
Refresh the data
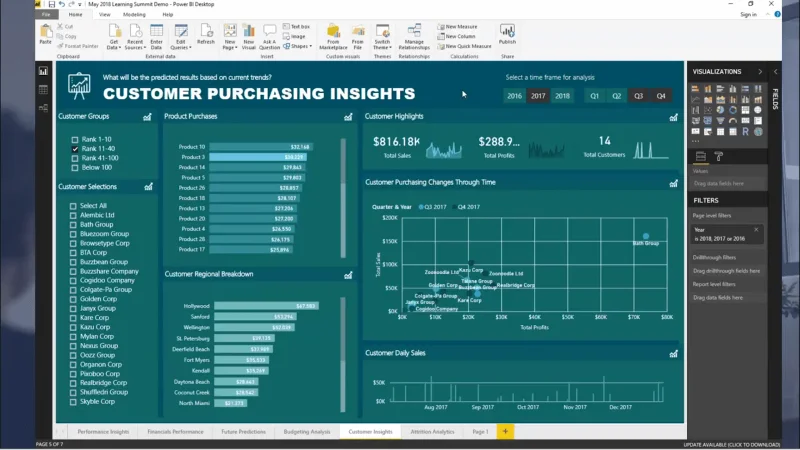click(206, 35)
